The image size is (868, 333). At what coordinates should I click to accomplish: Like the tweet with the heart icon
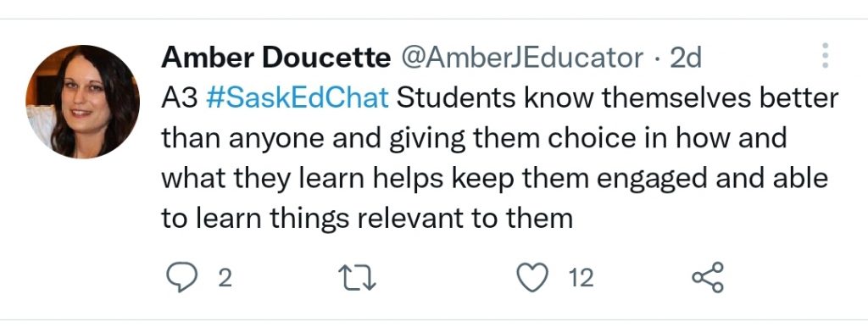532,277
